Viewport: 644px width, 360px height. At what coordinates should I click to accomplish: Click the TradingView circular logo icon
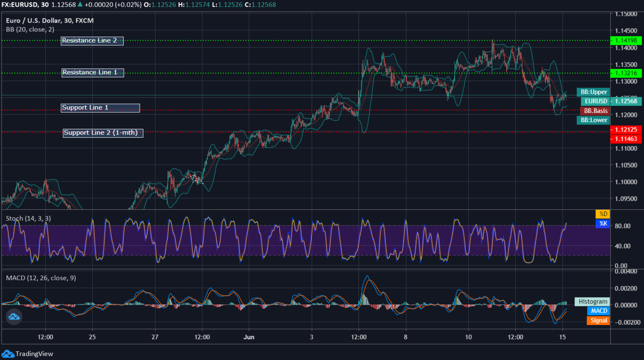[x=14, y=317]
